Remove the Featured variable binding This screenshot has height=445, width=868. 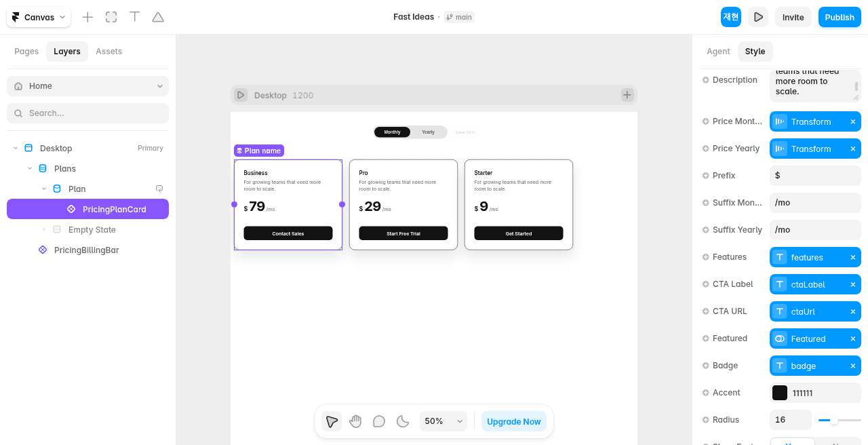coord(853,338)
